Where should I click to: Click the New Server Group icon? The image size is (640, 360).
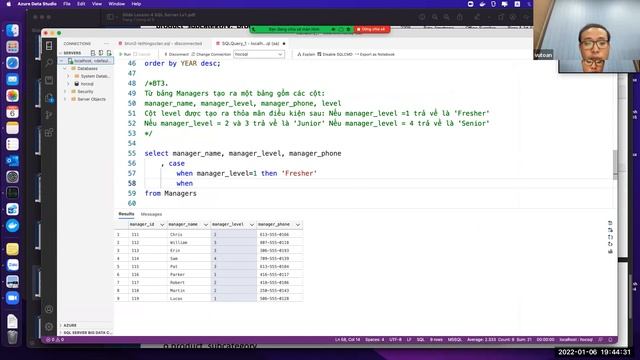101,53
